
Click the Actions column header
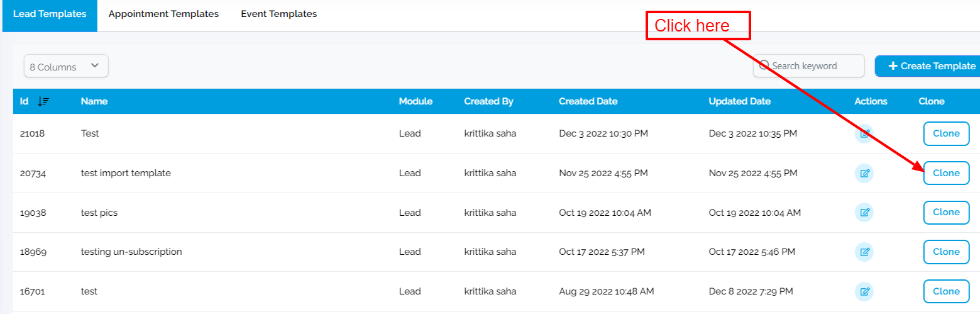click(871, 101)
